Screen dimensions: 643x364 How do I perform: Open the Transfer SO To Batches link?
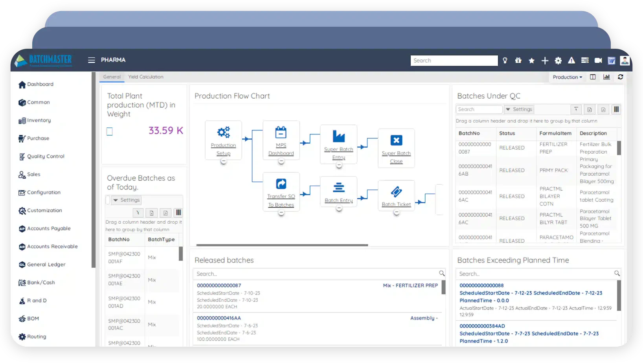281,200
